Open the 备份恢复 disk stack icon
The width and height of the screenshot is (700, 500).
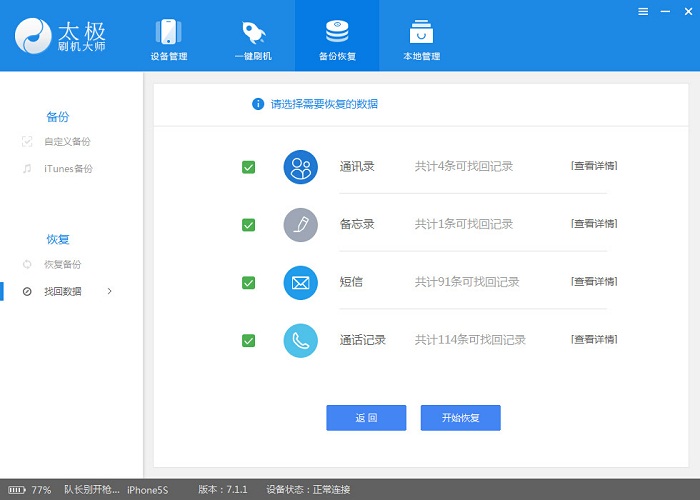(337, 31)
